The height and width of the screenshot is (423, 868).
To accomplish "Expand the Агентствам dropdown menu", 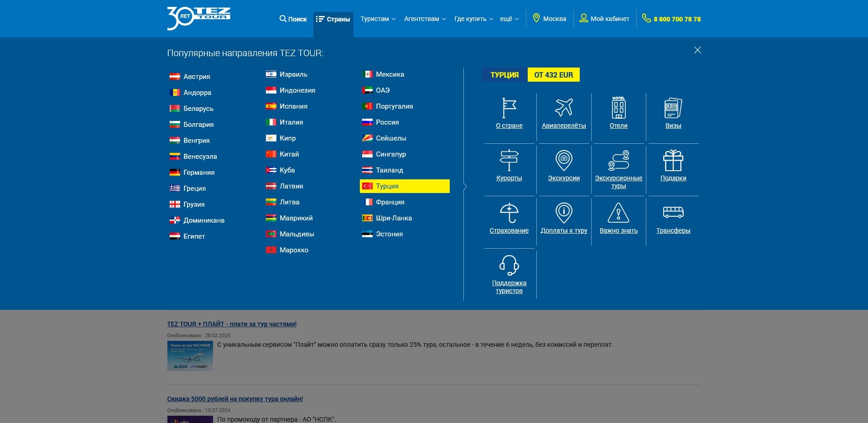I will click(425, 19).
